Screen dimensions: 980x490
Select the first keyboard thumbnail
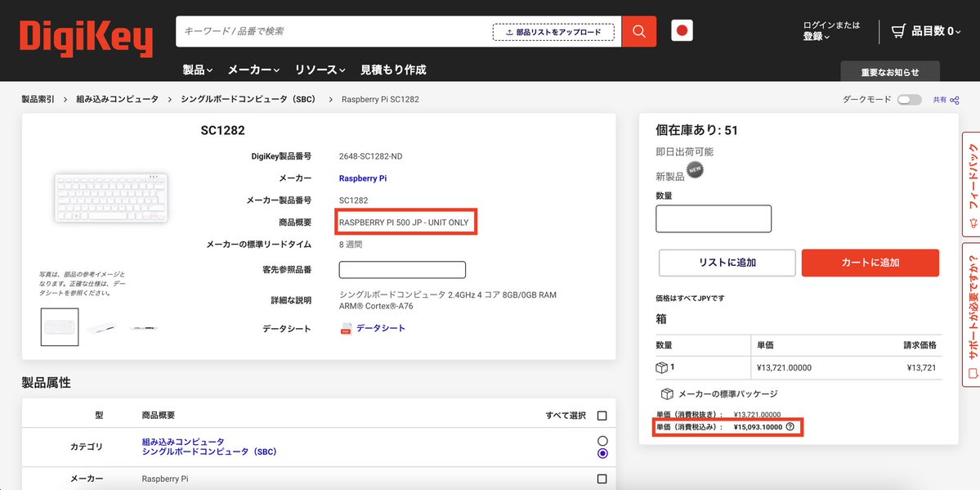(60, 326)
